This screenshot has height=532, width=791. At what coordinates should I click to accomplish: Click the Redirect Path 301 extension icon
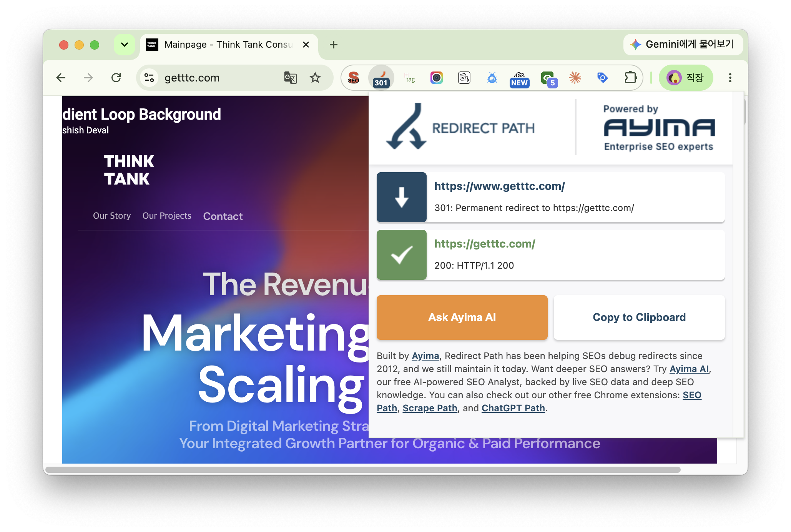click(381, 78)
